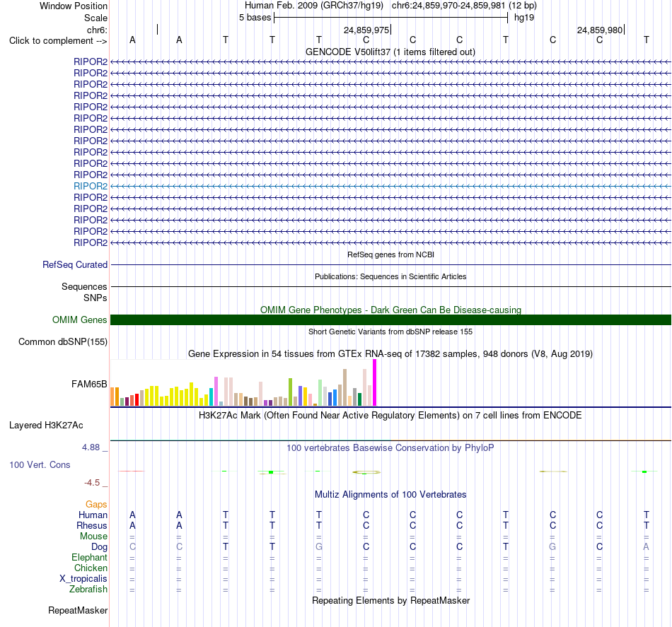The height and width of the screenshot is (627, 672).
Task: Click the Sequences track label
Action: (x=84, y=286)
